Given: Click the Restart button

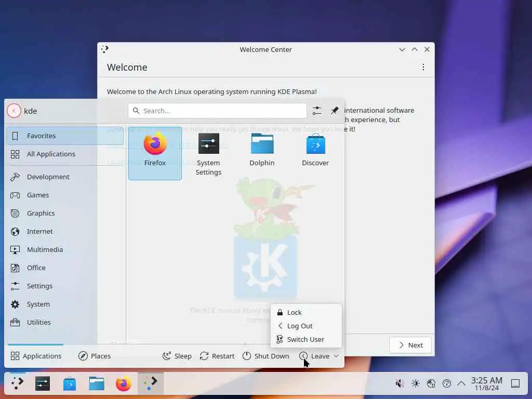Looking at the screenshot, I should [217, 356].
